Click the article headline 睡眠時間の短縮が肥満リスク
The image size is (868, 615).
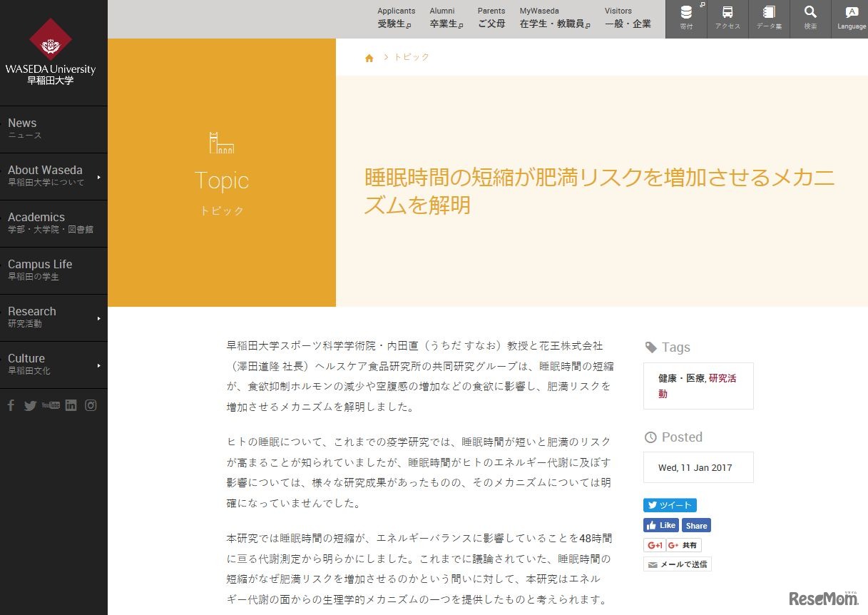(599, 191)
